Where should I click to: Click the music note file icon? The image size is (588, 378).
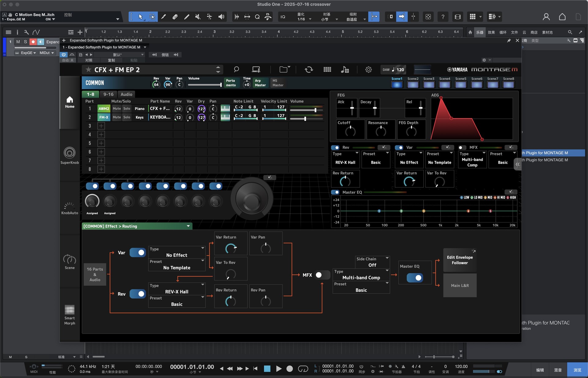click(x=345, y=70)
